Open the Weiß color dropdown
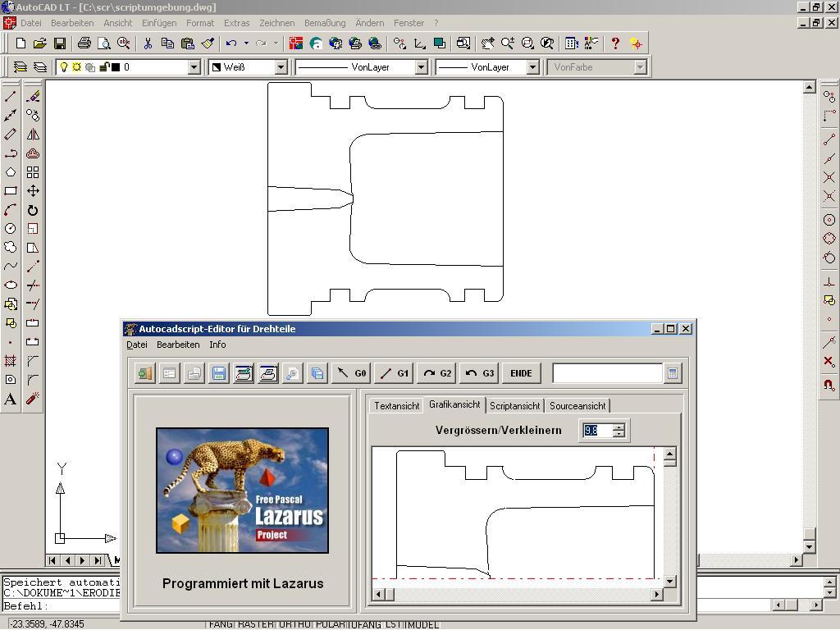 281,67
